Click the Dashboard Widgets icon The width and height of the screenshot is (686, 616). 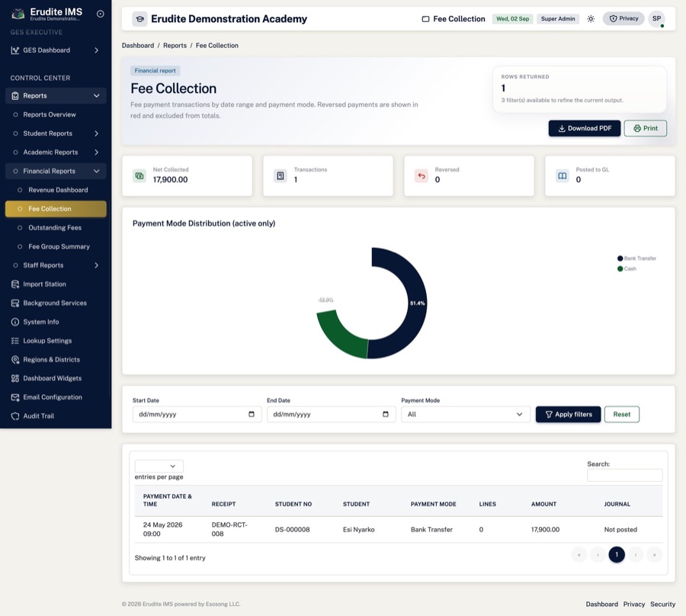pos(15,378)
